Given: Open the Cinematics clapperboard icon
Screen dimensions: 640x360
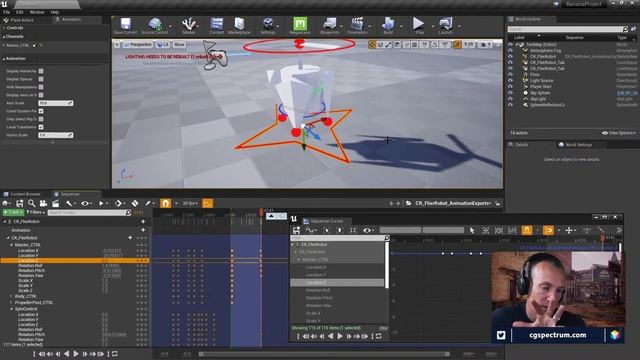Looking at the screenshot, I should tap(357, 26).
